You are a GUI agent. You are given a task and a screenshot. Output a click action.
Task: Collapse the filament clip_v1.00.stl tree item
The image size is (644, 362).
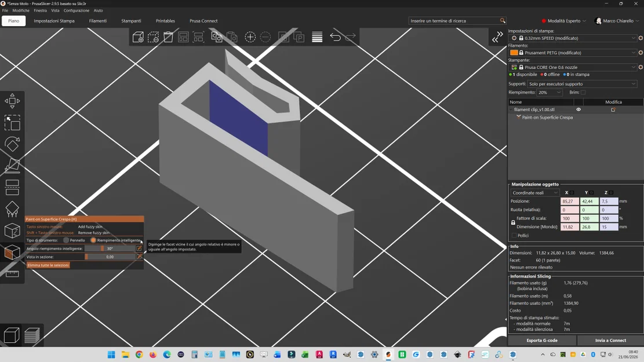511,109
